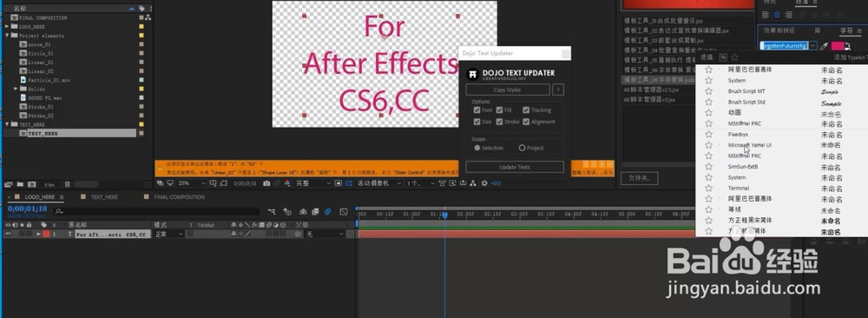Screen dimensions: 868x318
Task: Toggle the frame blending icon in the timeline
Action: (x=315, y=212)
